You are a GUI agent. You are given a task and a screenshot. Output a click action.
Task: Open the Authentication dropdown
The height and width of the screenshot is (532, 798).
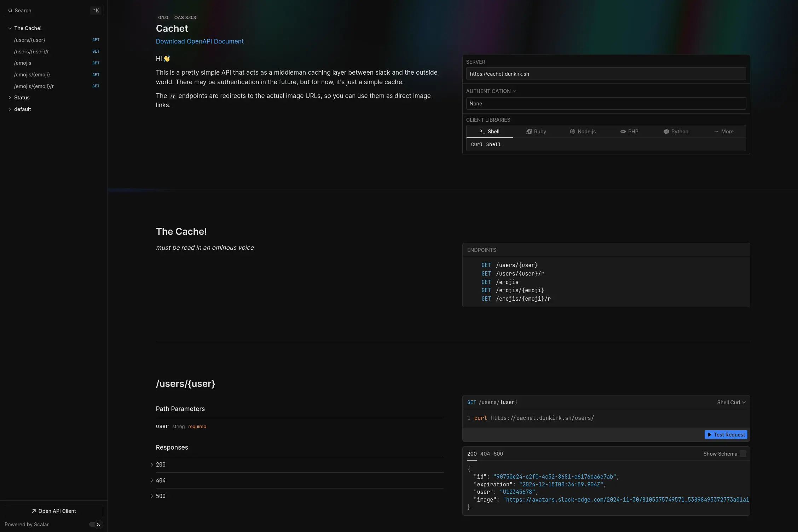click(x=491, y=91)
